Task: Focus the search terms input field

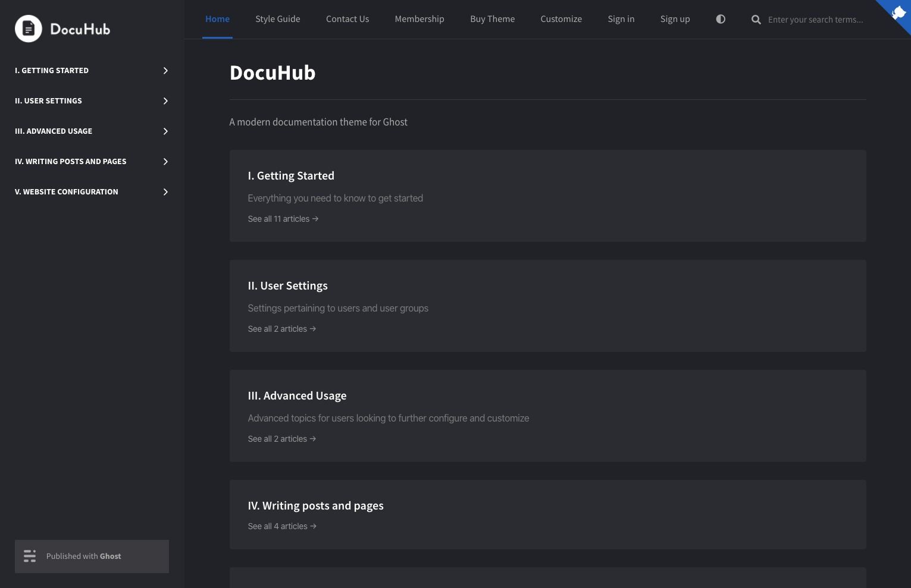Action: 816,20
